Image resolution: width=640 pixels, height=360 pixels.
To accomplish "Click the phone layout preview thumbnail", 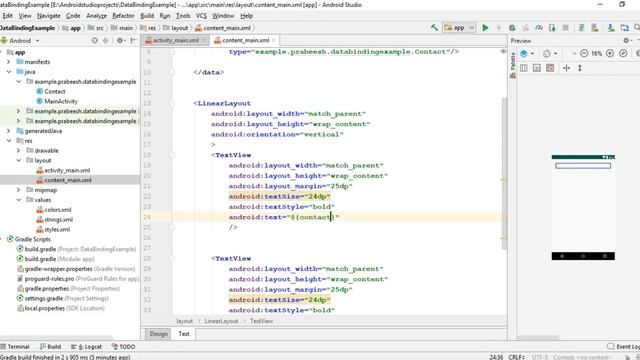I will 583,207.
